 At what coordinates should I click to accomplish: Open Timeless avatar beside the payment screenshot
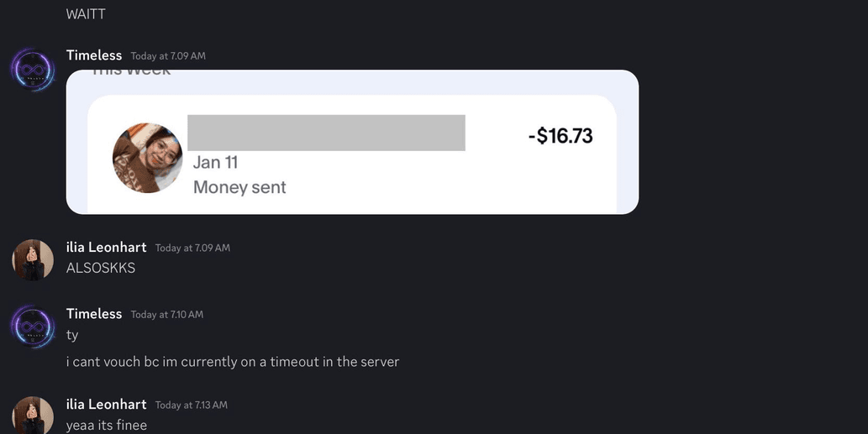tap(33, 69)
